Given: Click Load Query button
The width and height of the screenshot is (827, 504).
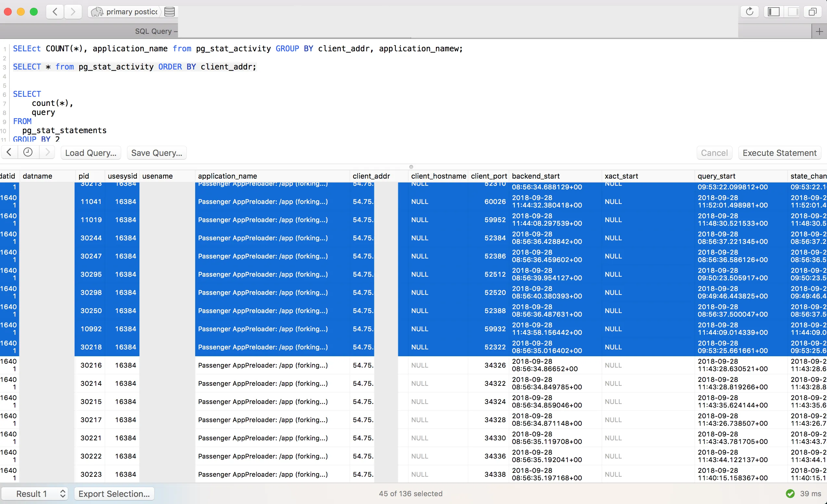Looking at the screenshot, I should pyautogui.click(x=91, y=153).
